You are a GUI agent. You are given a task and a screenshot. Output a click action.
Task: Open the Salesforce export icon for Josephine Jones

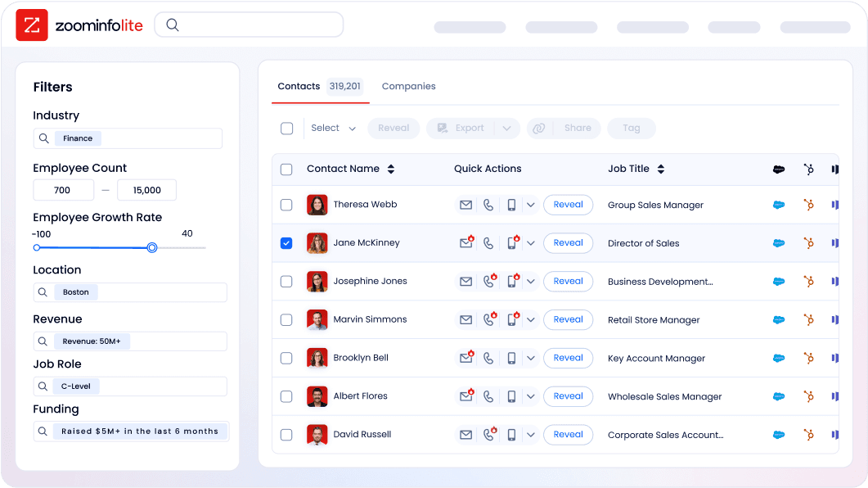779,281
